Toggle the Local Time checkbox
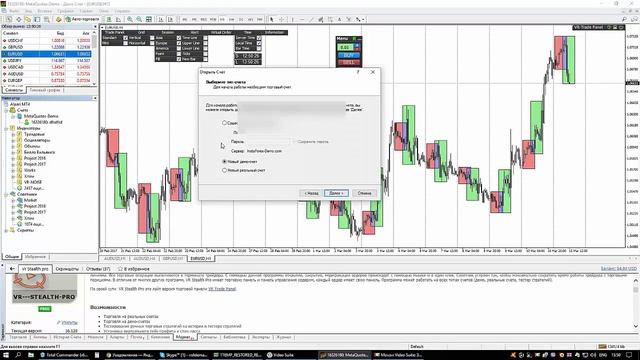The image size is (640, 360). pos(259,43)
